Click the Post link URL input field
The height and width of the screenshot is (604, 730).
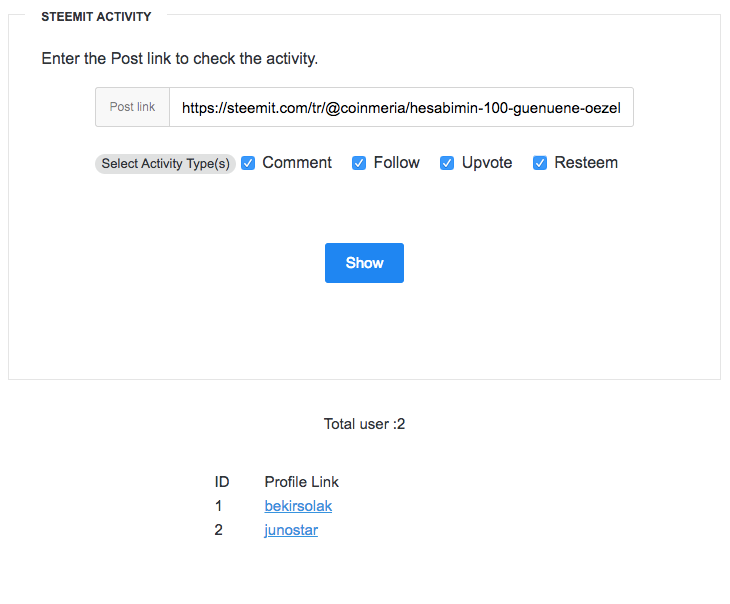point(401,107)
